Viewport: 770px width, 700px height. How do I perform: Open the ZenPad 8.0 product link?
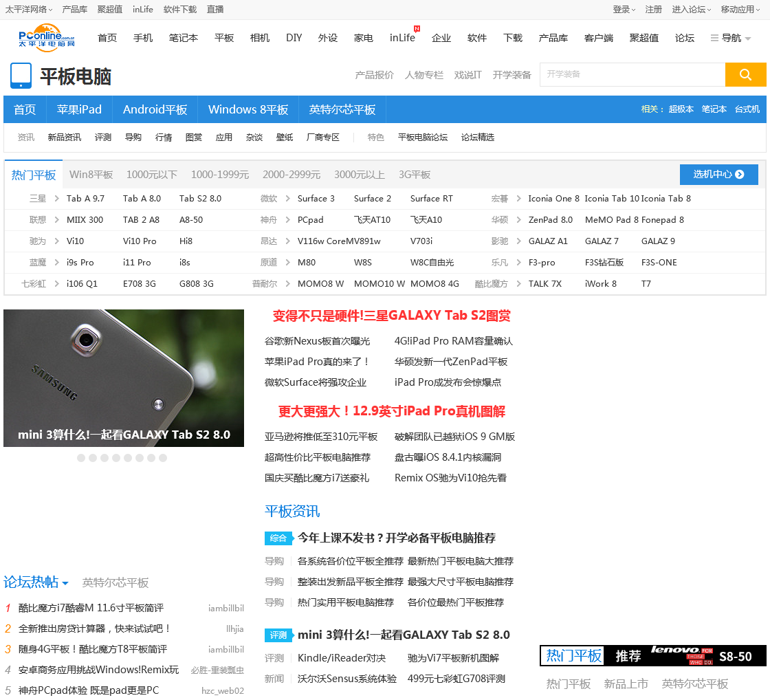coord(551,219)
